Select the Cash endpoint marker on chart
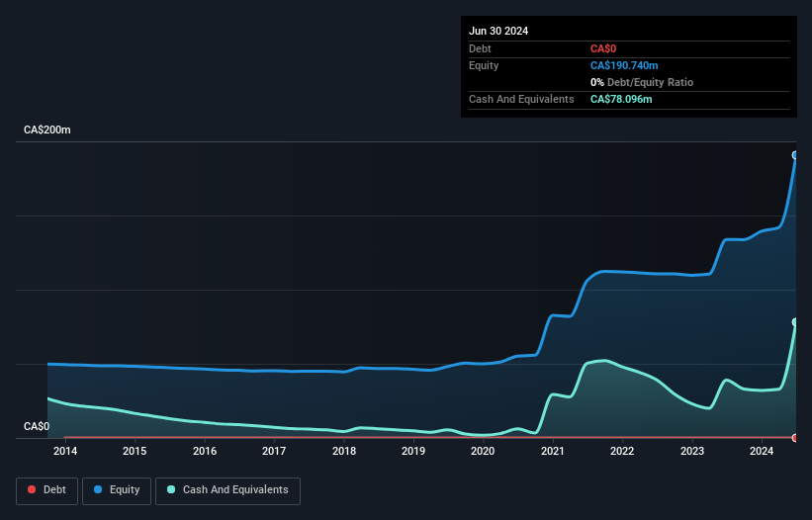The width and height of the screenshot is (812, 520). point(795,322)
